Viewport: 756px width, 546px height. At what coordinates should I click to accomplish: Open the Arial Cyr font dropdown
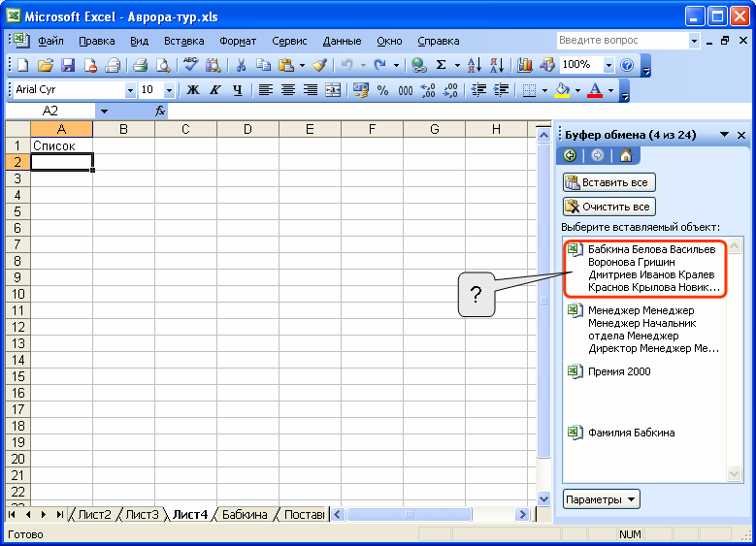131,90
